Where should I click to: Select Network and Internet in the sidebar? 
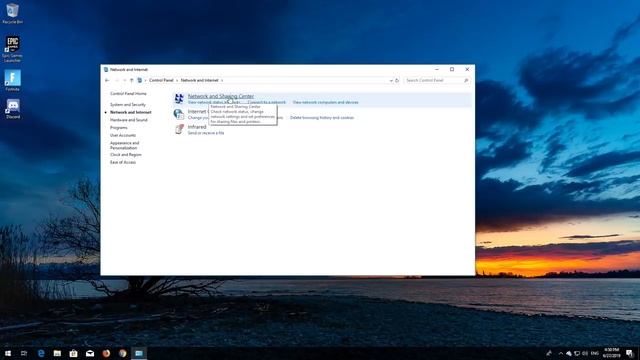click(x=131, y=112)
